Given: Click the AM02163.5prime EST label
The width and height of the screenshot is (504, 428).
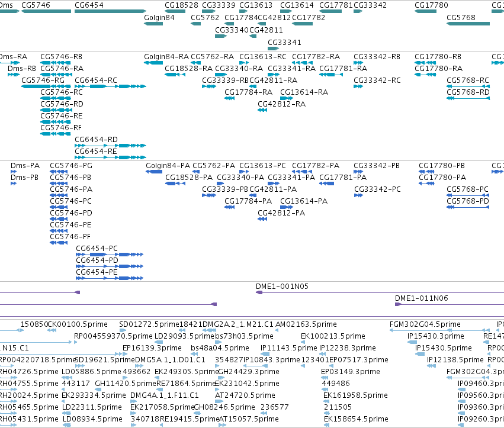Looking at the screenshot, I should [x=306, y=324].
